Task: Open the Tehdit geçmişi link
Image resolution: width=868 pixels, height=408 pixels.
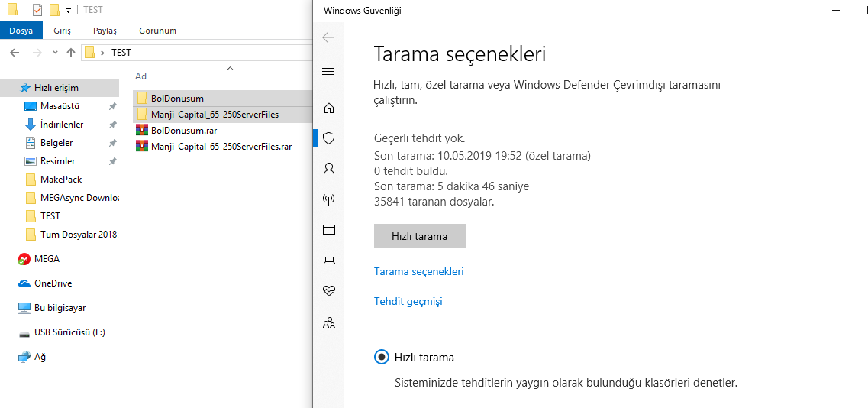Action: tap(408, 302)
